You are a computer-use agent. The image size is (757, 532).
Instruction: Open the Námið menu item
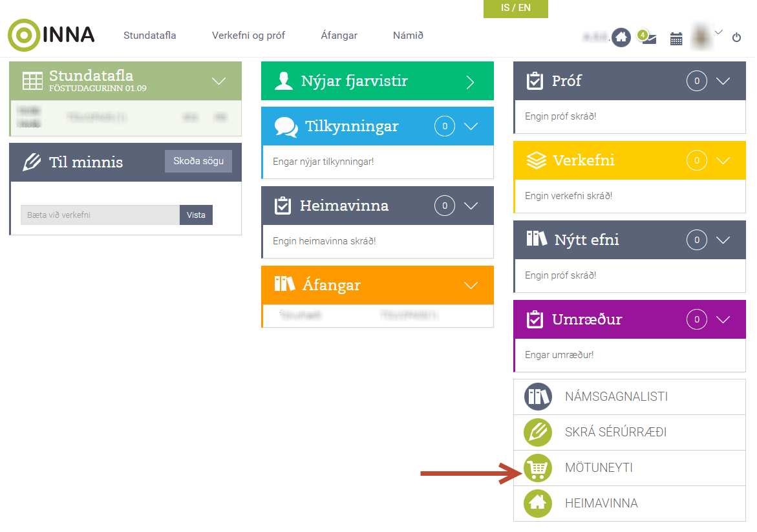(x=408, y=36)
